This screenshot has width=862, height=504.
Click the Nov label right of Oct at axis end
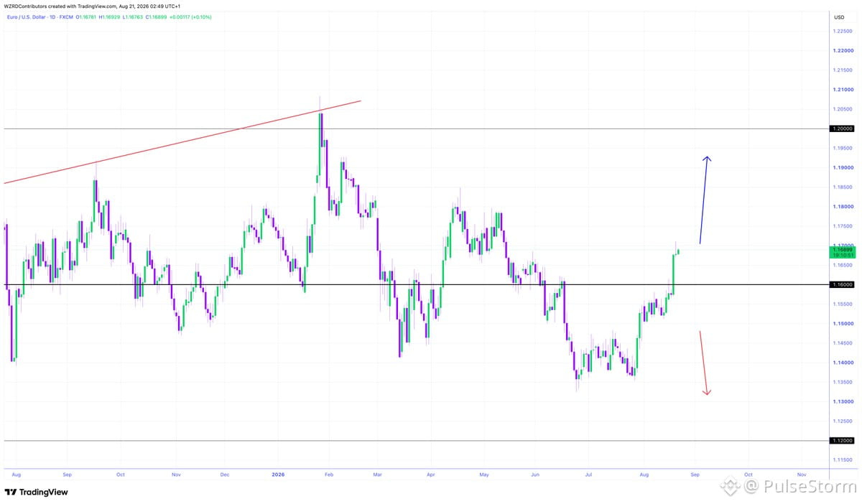[x=802, y=475]
